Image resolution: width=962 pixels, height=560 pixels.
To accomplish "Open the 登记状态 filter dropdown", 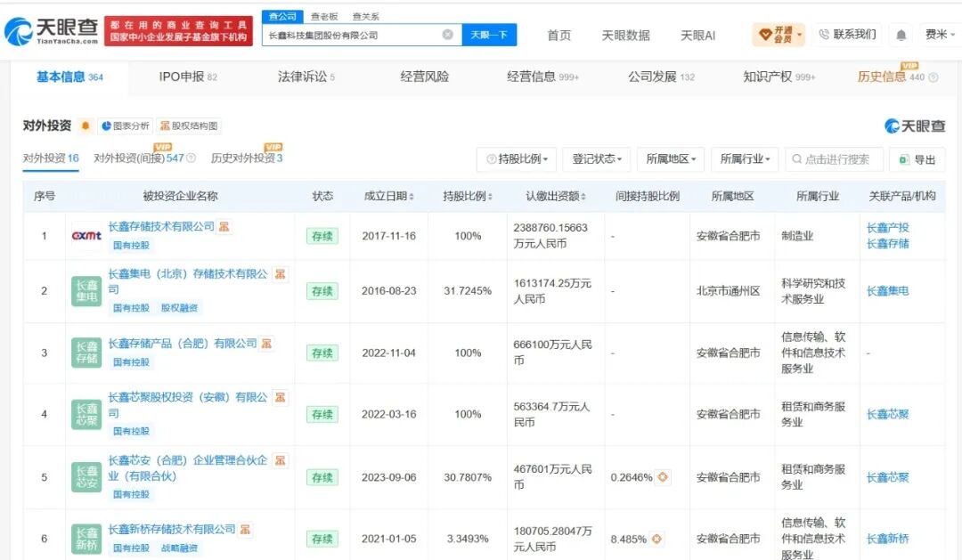I will coord(596,159).
